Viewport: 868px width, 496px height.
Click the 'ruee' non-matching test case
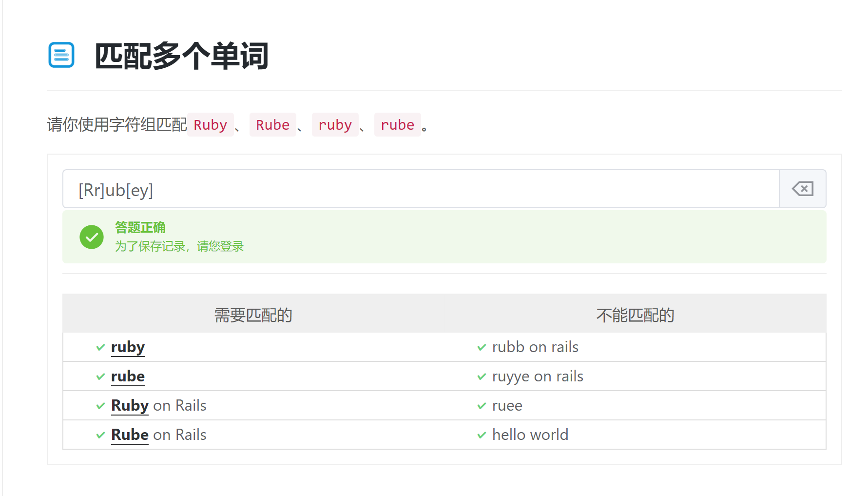point(507,406)
